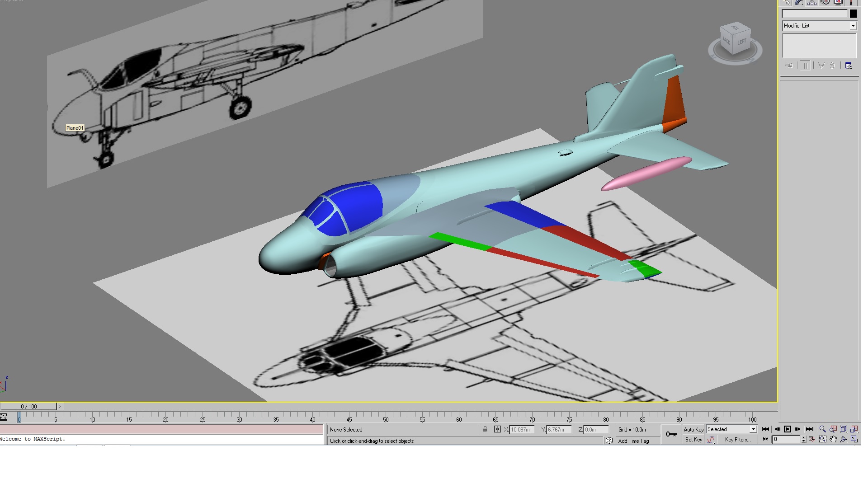Click the Z coordinate field

tap(596, 430)
